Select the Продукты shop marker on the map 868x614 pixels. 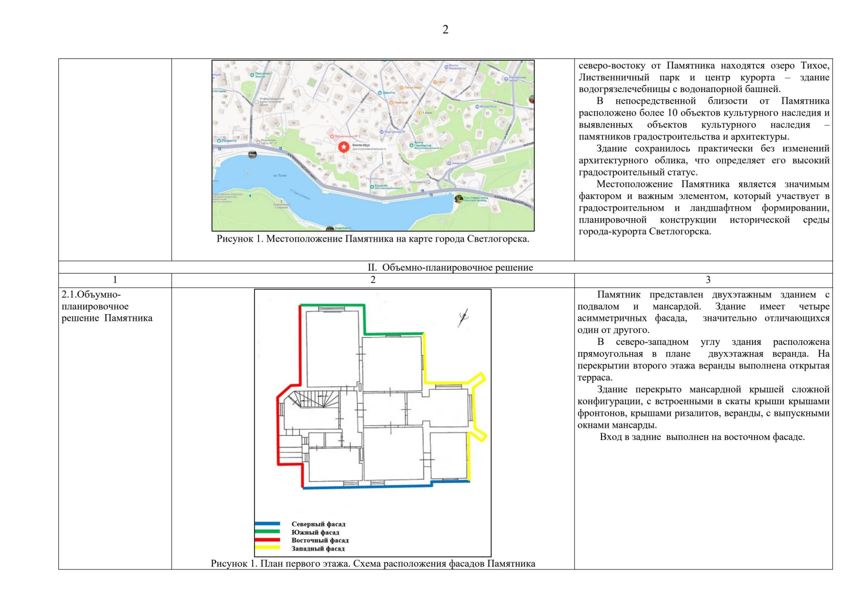[x=218, y=140]
